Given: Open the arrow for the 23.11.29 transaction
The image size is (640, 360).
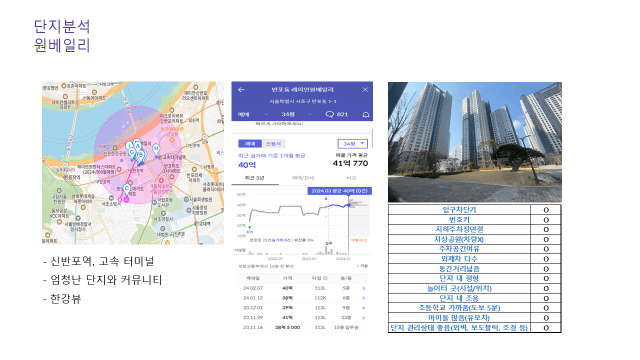Looking at the screenshot, I should 363,318.
